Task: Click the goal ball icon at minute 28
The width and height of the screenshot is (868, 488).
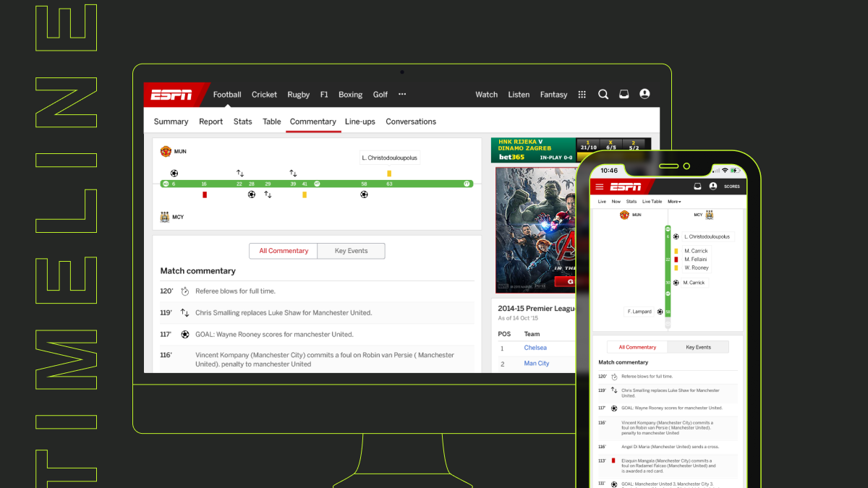Action: click(252, 194)
